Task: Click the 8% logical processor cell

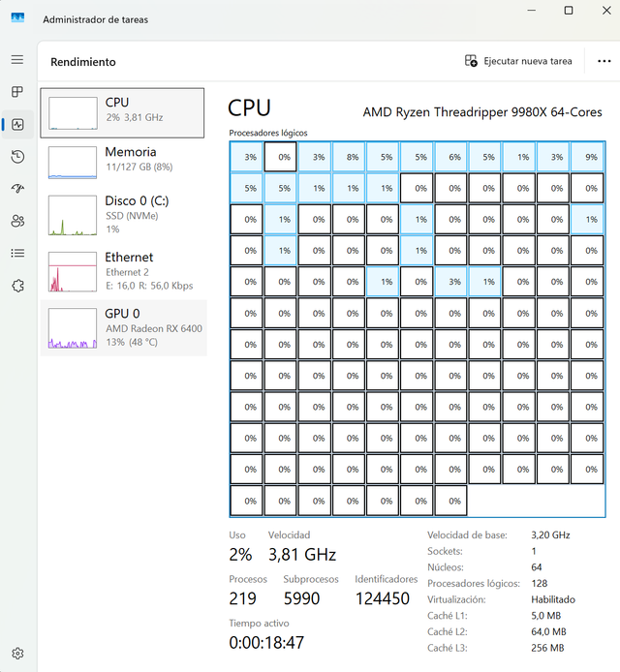Action: (353, 157)
